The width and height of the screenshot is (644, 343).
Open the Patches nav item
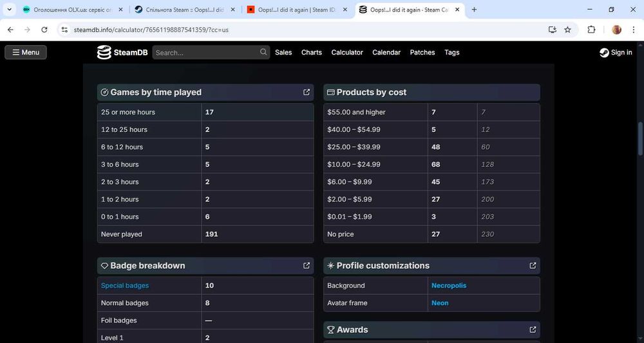pyautogui.click(x=422, y=53)
